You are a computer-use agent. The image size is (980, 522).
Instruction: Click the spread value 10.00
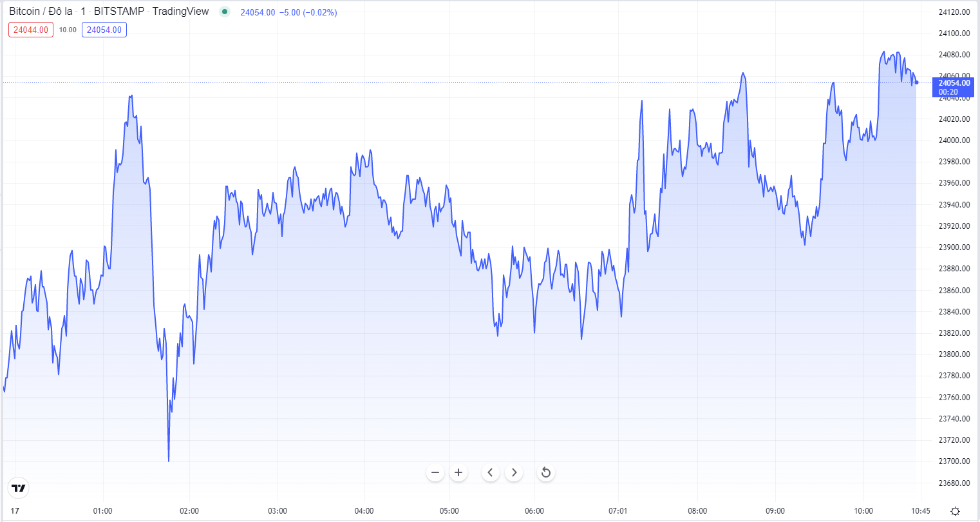pos(68,30)
